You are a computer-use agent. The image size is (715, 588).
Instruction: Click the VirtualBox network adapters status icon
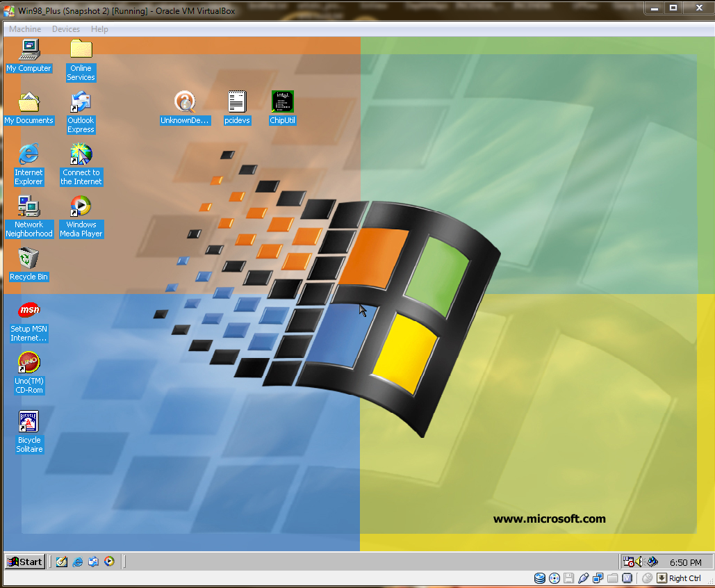[598, 578]
